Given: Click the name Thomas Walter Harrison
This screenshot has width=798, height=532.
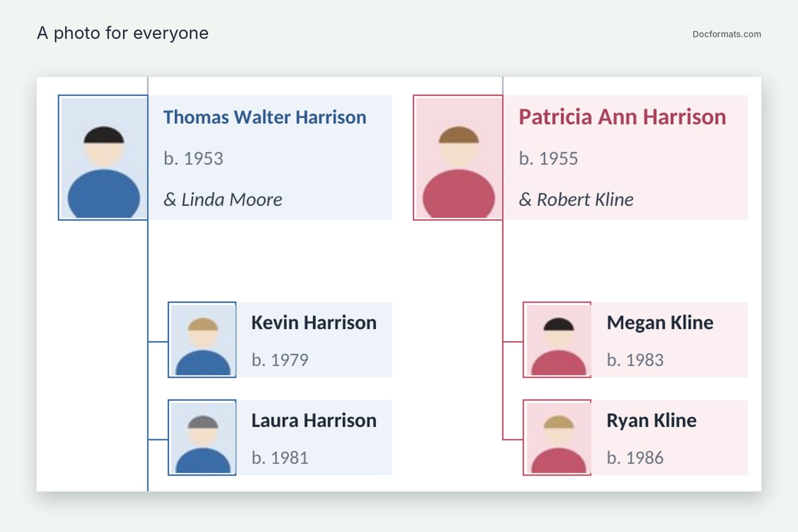Looking at the screenshot, I should point(265,117).
